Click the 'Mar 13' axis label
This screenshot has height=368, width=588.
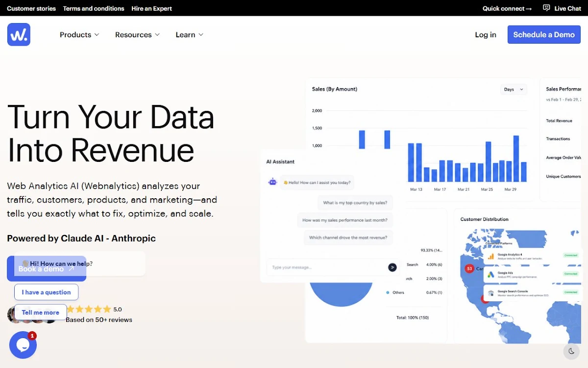click(x=416, y=189)
